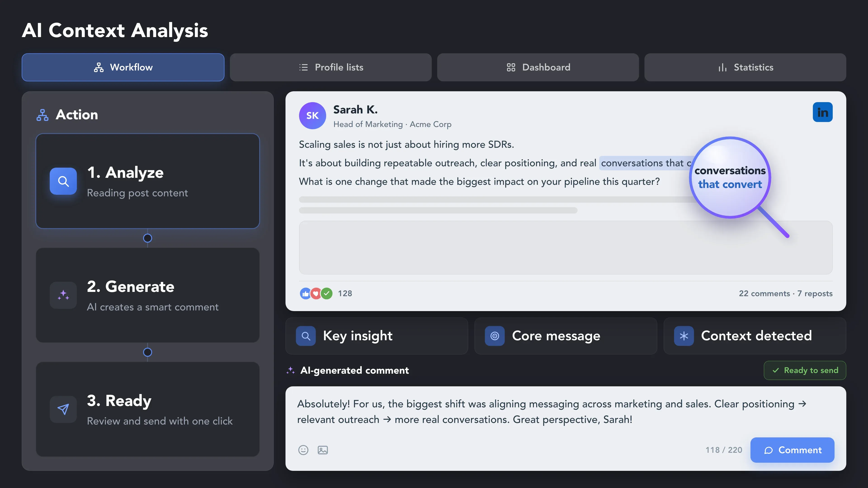Click the Generate sparkle icon
Image resolution: width=868 pixels, height=488 pixels.
pyautogui.click(x=63, y=295)
